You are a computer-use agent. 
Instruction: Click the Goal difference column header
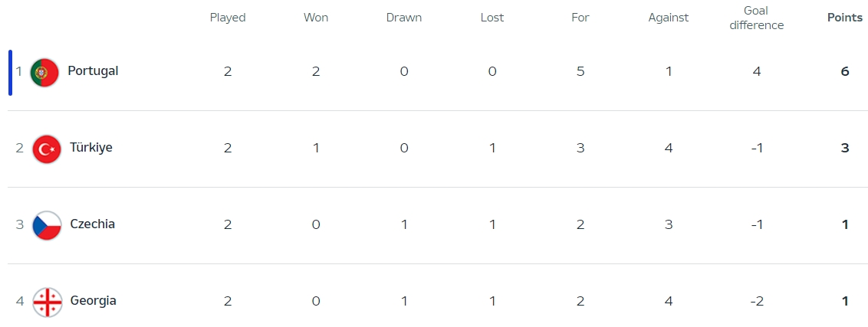(757, 18)
